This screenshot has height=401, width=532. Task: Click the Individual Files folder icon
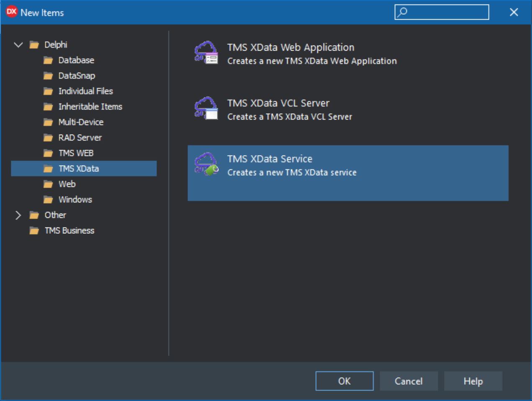click(x=48, y=91)
